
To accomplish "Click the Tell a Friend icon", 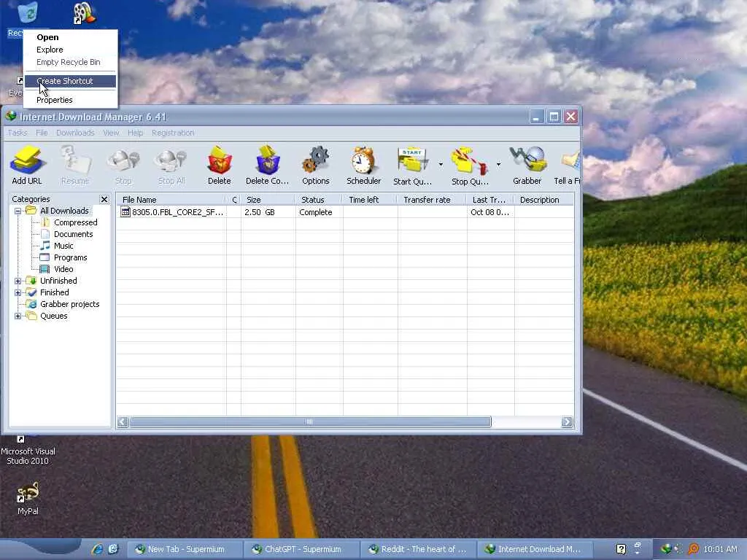I will (568, 165).
